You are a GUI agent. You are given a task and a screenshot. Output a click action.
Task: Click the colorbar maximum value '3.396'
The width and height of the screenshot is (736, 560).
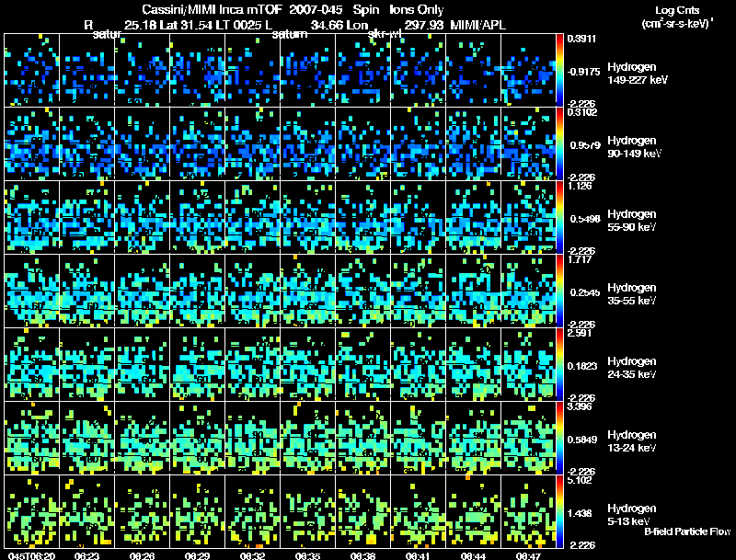click(580, 406)
